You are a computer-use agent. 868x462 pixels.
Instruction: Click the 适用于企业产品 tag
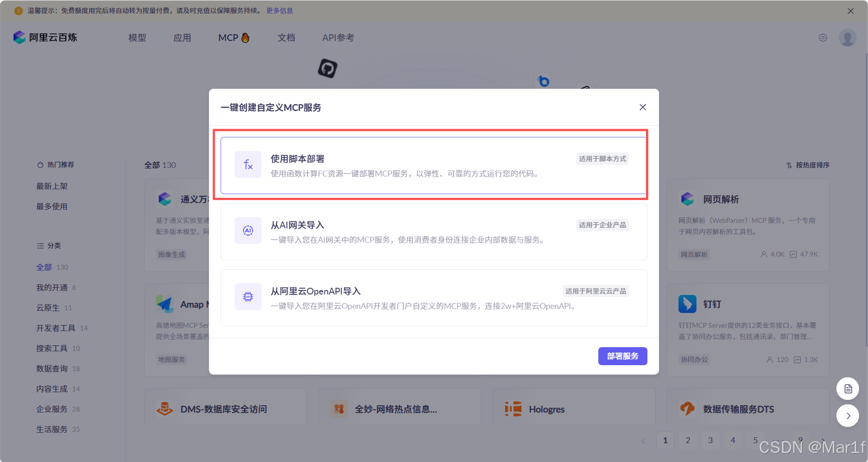[602, 225]
